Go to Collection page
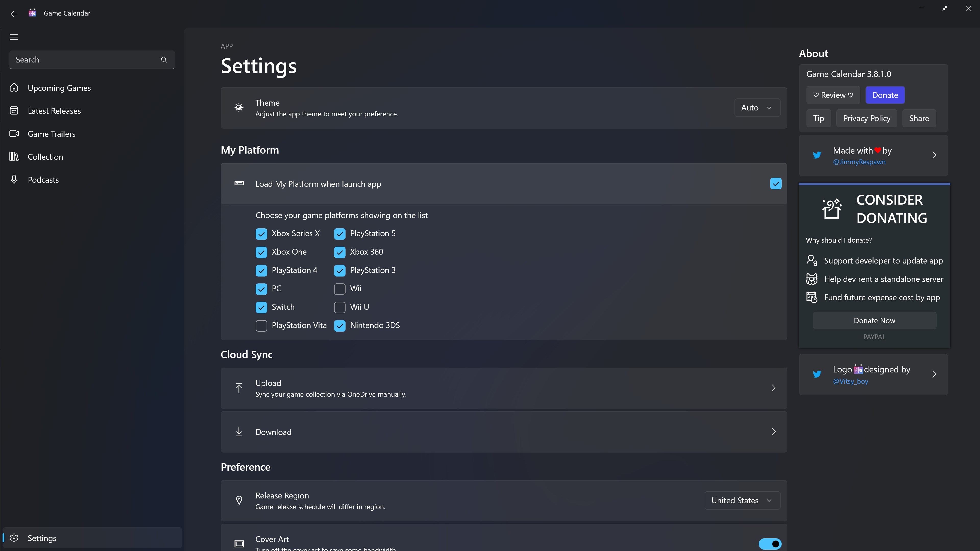Image resolution: width=980 pixels, height=551 pixels. [45, 157]
